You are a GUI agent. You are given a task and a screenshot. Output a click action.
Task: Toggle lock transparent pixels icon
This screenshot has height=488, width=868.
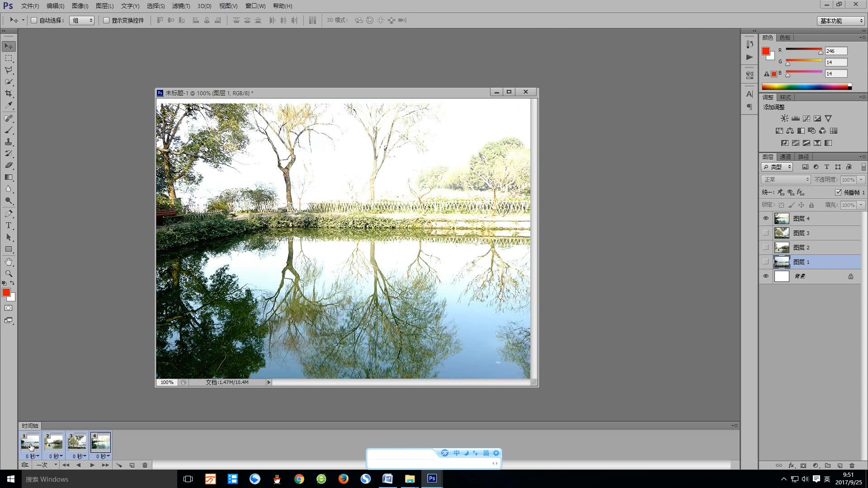[781, 205]
